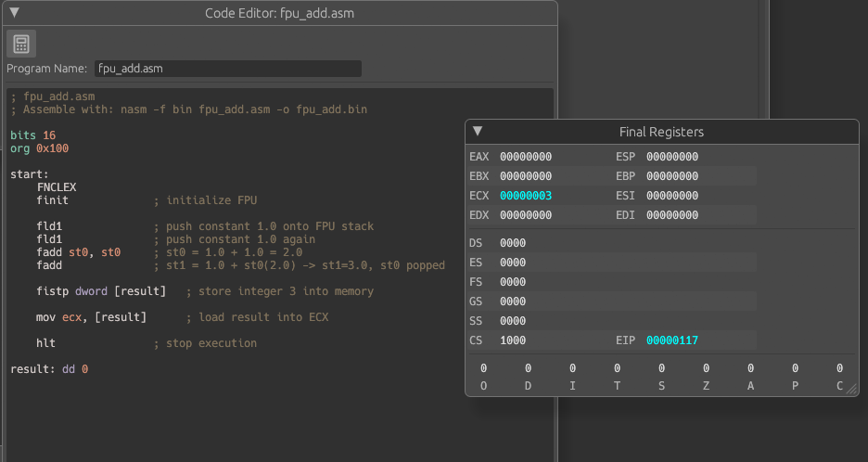
Task: Place cursor on the hlt instruction line
Action: 46,343
